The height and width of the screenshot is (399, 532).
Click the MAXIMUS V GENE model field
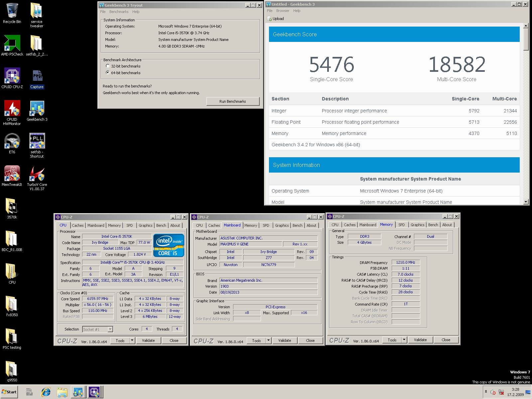251,244
